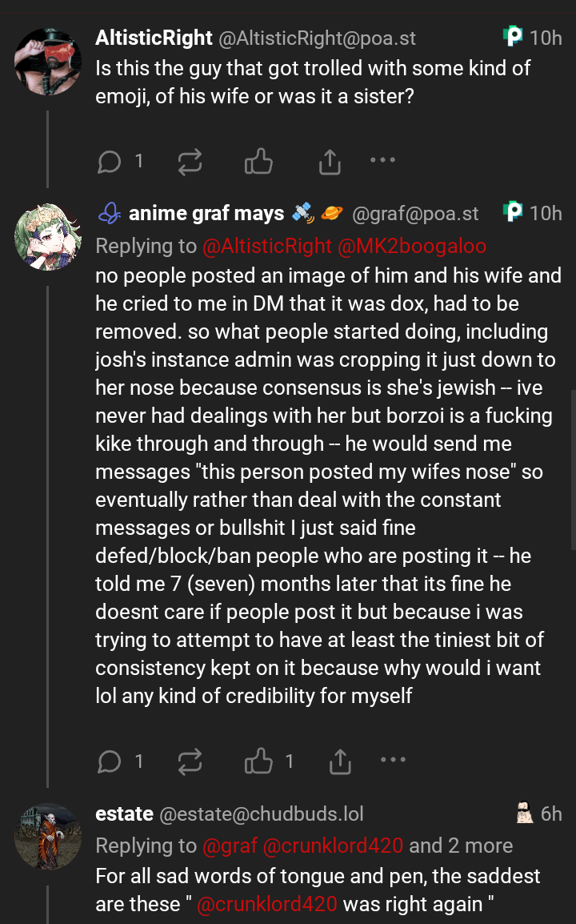Open the @AltisticRight mention link
Viewport: 576px width, 924px height.
[267, 246]
